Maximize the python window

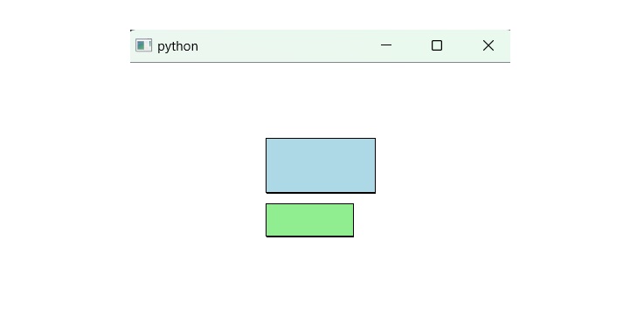click(437, 45)
